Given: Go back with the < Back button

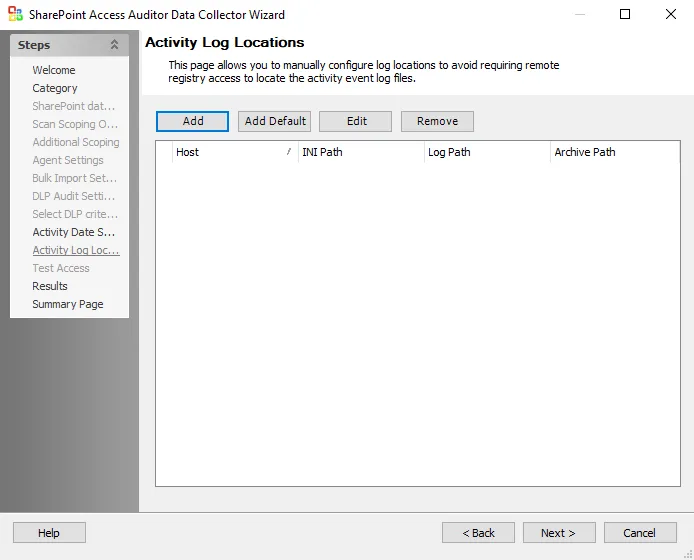Looking at the screenshot, I should tap(478, 533).
